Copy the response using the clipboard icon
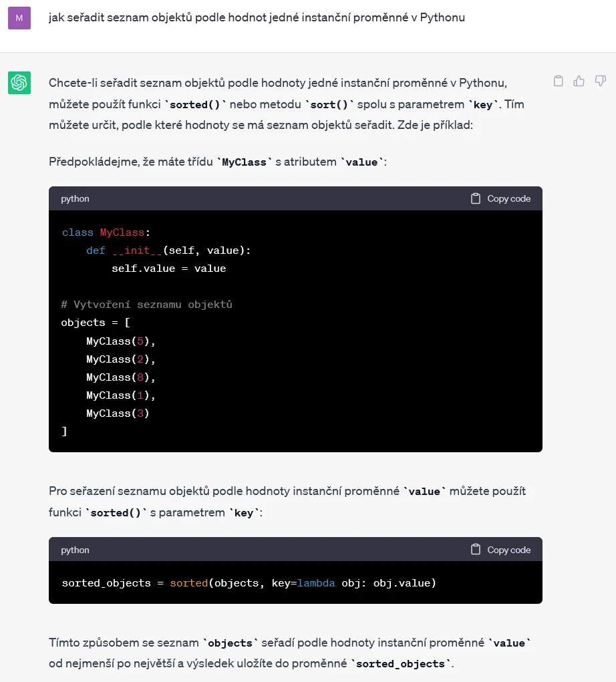This screenshot has width=616, height=682. click(559, 81)
